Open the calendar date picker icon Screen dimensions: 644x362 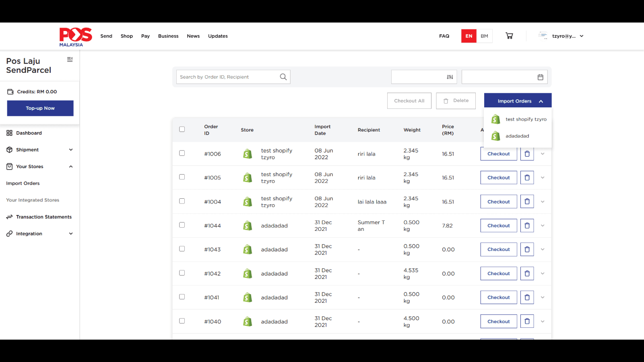[x=540, y=77]
